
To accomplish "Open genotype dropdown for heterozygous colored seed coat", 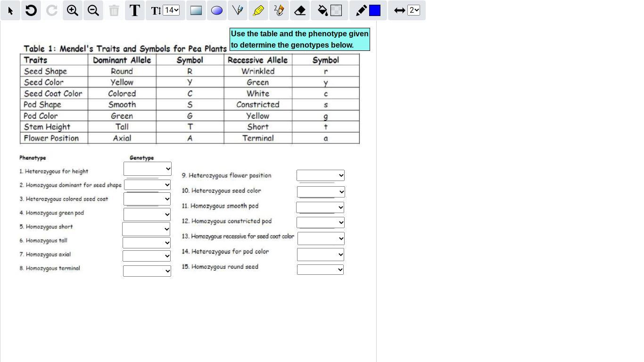I will click(147, 199).
